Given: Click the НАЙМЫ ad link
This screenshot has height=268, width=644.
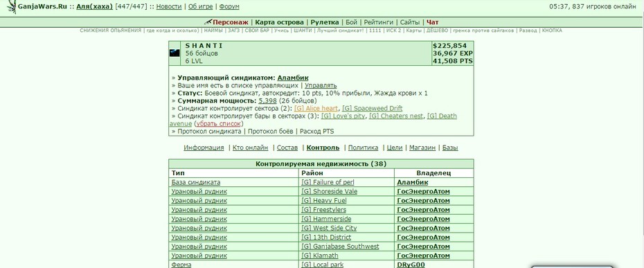Looking at the screenshot, I should point(213,30).
